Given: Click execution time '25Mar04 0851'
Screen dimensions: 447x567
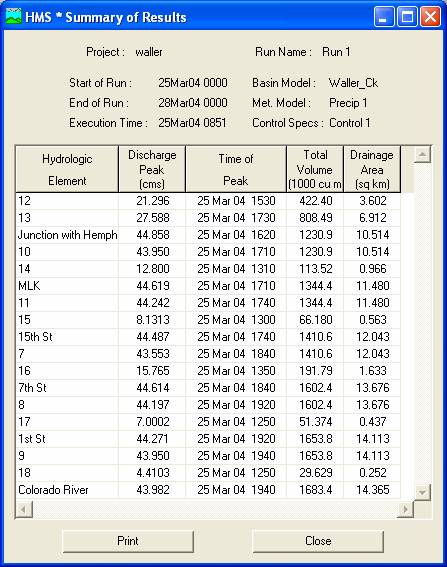Looking at the screenshot, I should click(x=192, y=123).
